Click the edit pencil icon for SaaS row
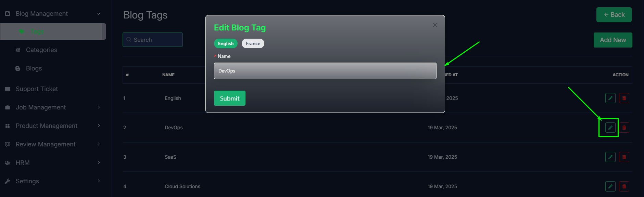 click(610, 157)
